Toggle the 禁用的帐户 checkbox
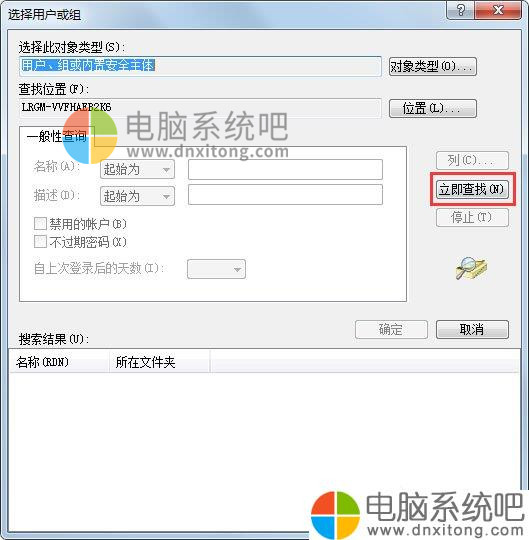The height and width of the screenshot is (540, 529). tap(40, 224)
